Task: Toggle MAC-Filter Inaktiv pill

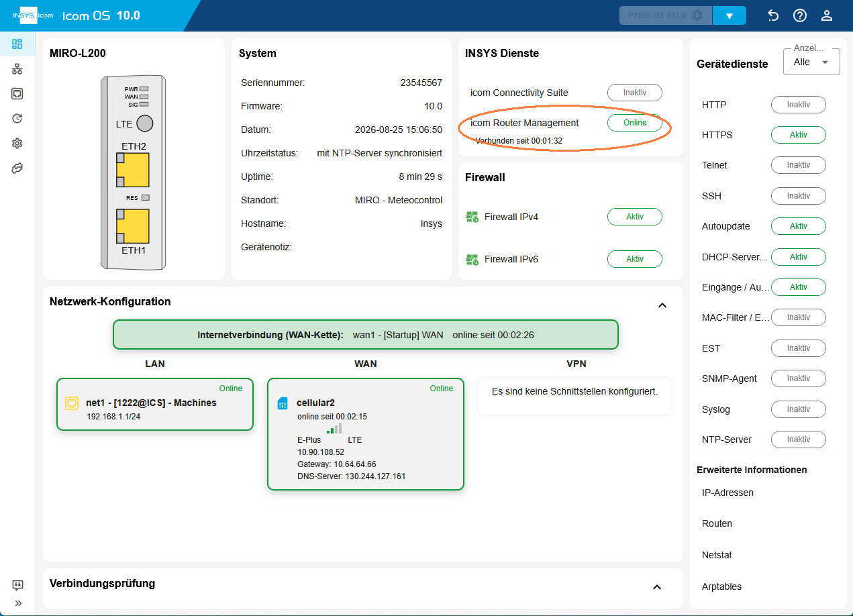Action: [799, 317]
